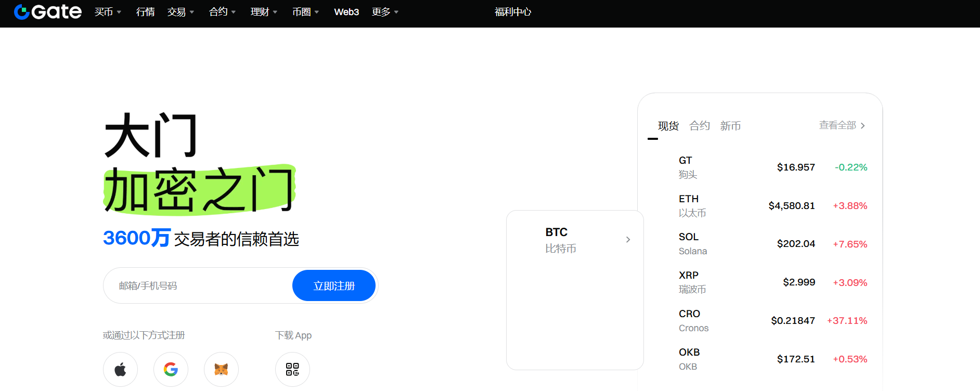Image resolution: width=980 pixels, height=391 pixels.
Task: Open the Web3 menu item
Action: [346, 12]
